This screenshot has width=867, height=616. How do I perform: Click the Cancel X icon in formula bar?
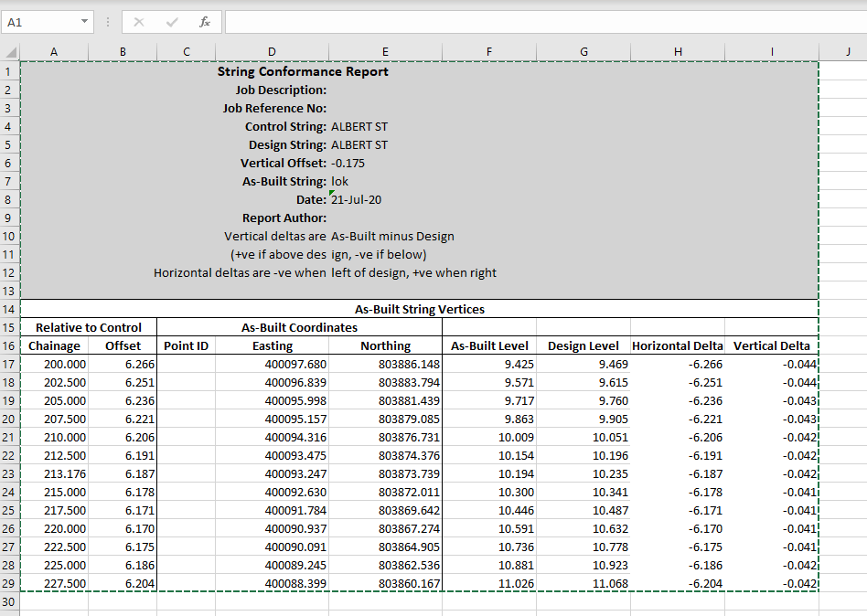[x=139, y=22]
